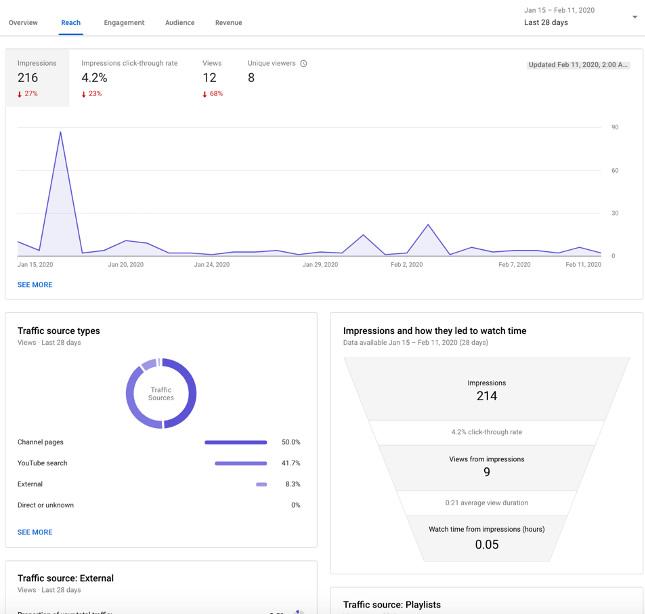
Task: Click the Watch time from impressions section
Action: pyautogui.click(x=487, y=538)
